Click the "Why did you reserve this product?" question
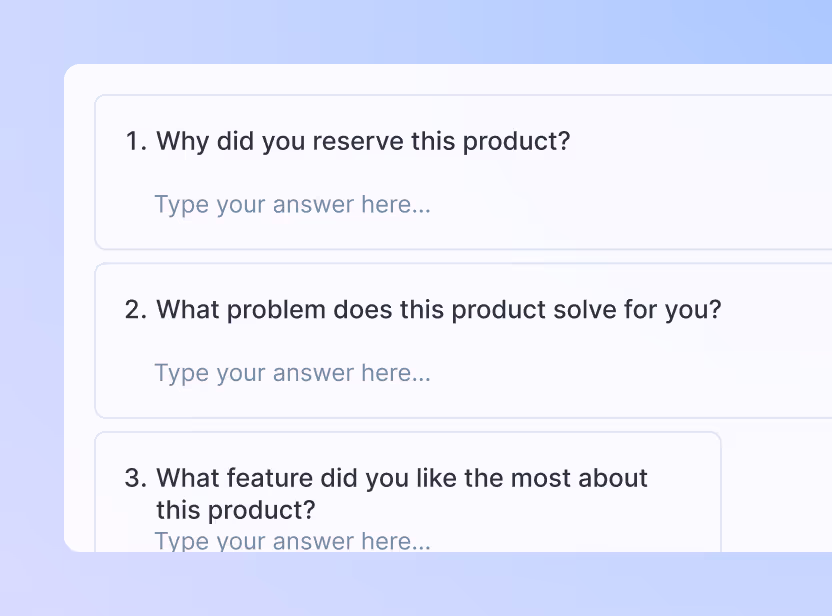Screen dimensions: 832x616 coord(362,141)
